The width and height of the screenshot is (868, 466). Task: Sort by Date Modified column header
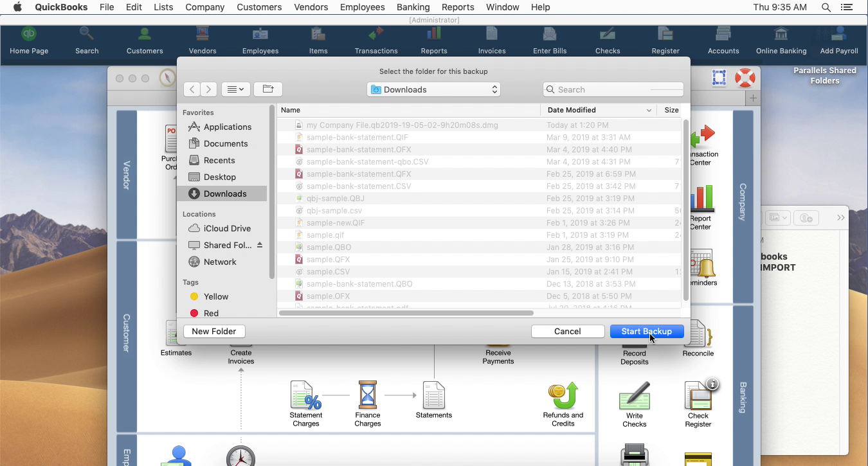pyautogui.click(x=599, y=110)
